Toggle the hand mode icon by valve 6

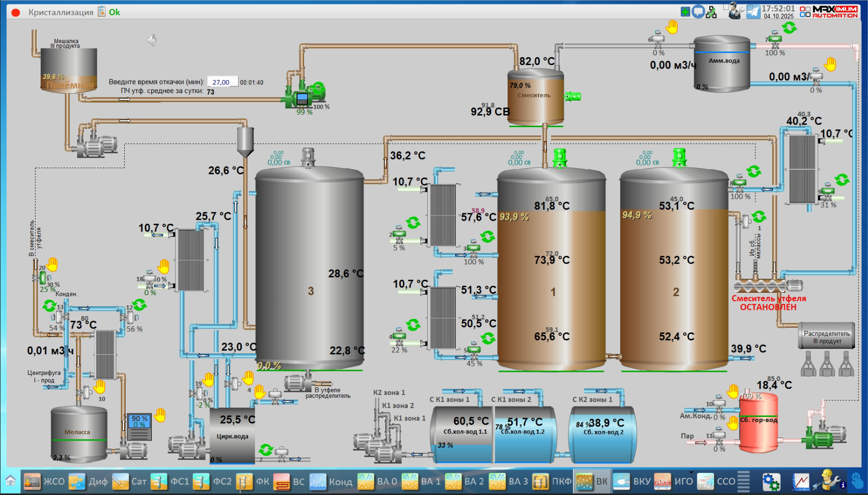click(672, 27)
